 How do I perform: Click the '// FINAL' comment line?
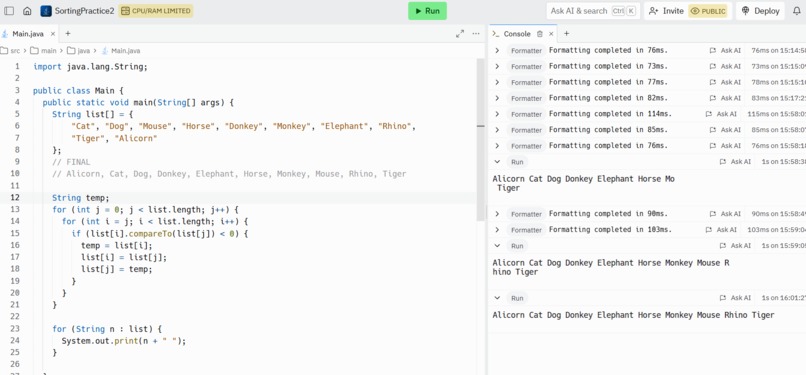(x=71, y=162)
